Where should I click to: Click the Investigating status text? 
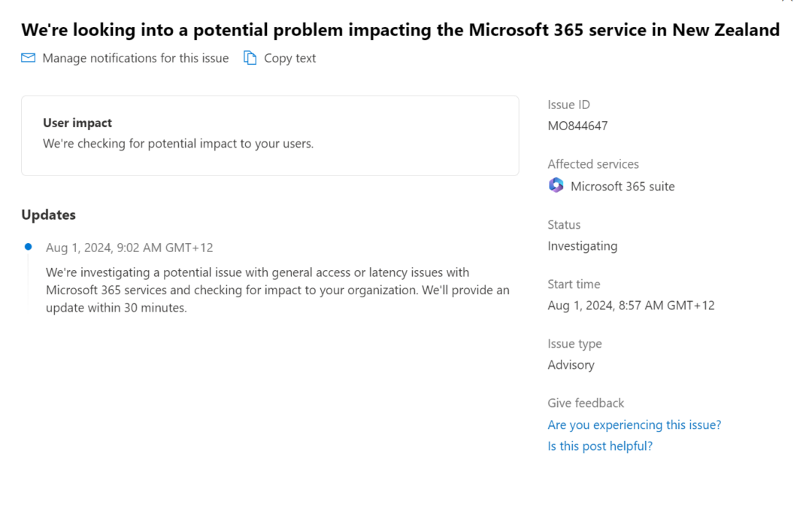[x=583, y=245]
